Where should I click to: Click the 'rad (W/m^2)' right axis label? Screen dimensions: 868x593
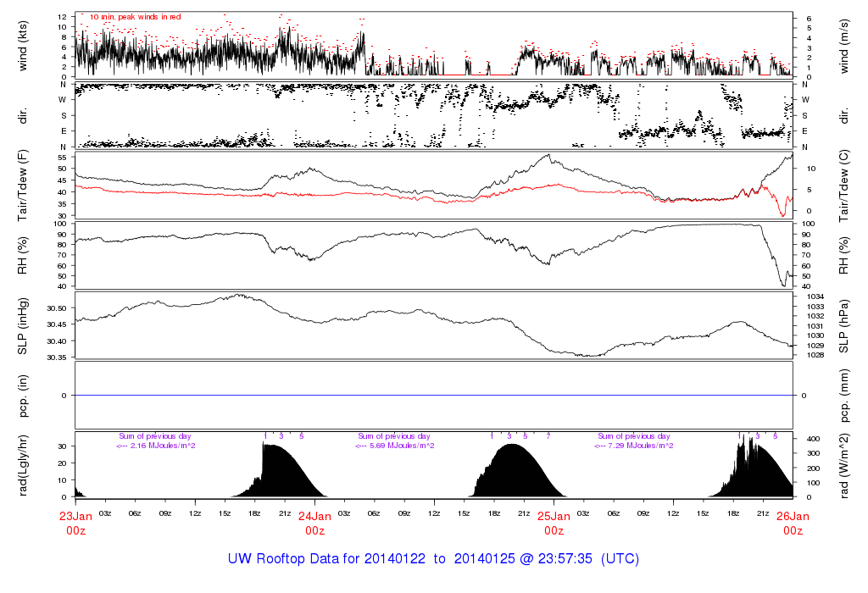tap(843, 465)
